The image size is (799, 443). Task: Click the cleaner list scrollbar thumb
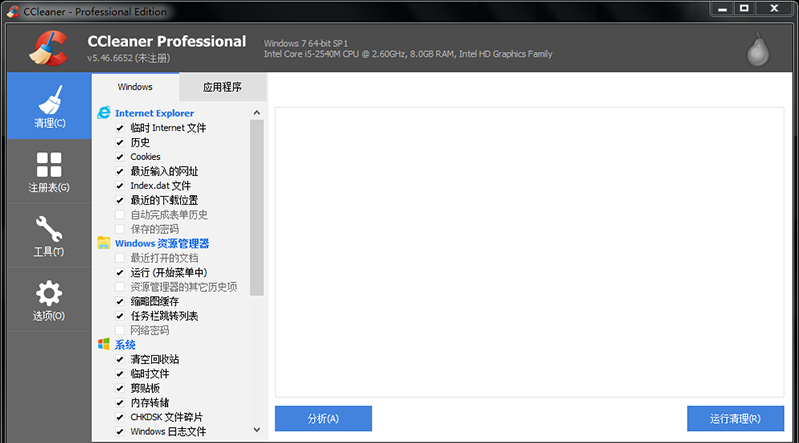(x=257, y=207)
